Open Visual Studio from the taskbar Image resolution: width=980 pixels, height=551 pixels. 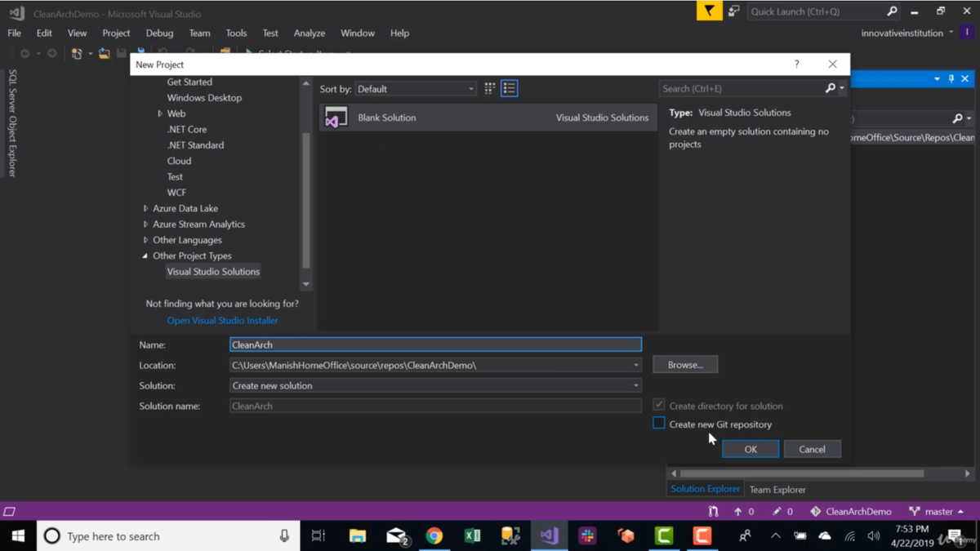[549, 536]
